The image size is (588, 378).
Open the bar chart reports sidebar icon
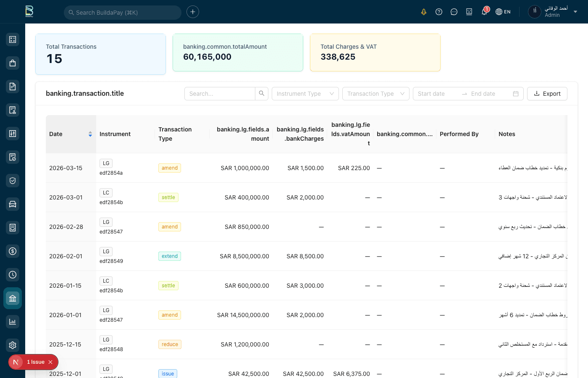coord(13,322)
